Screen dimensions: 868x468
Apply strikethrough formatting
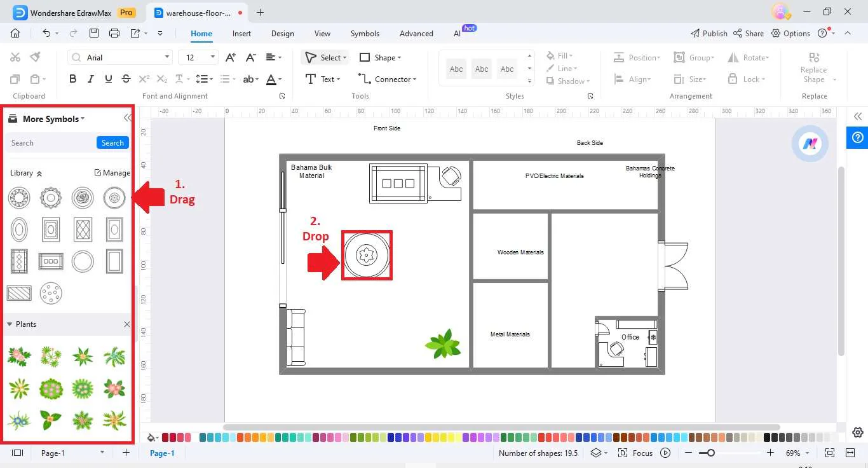pyautogui.click(x=126, y=79)
